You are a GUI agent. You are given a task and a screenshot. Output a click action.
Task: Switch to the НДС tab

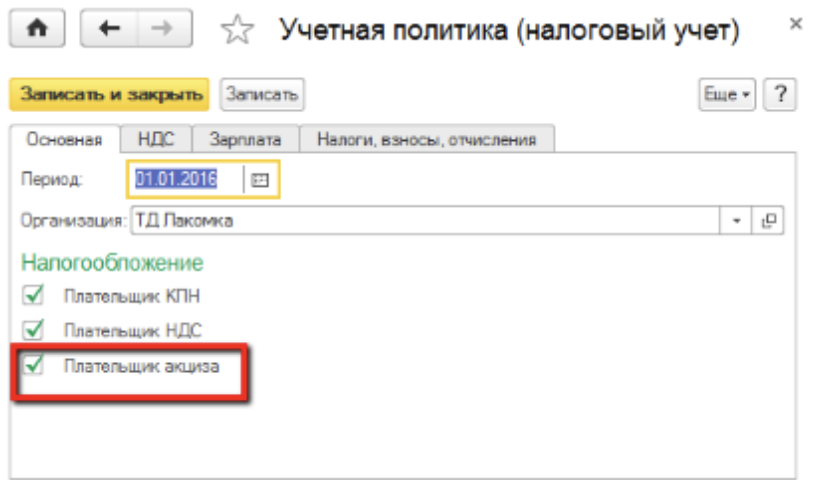coord(157,140)
